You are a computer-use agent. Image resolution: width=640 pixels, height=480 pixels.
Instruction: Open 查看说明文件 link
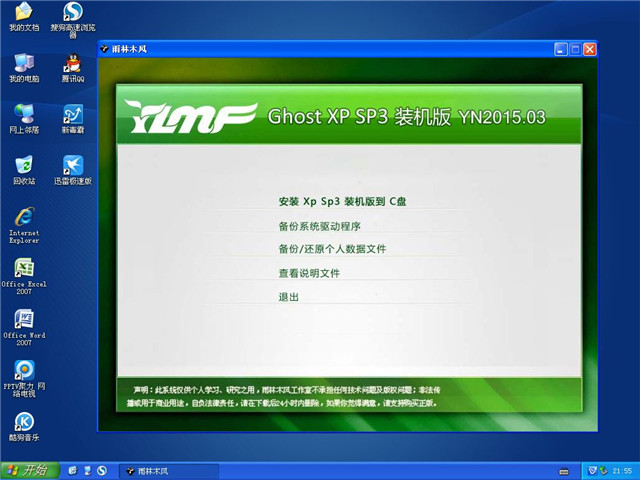pos(309,273)
